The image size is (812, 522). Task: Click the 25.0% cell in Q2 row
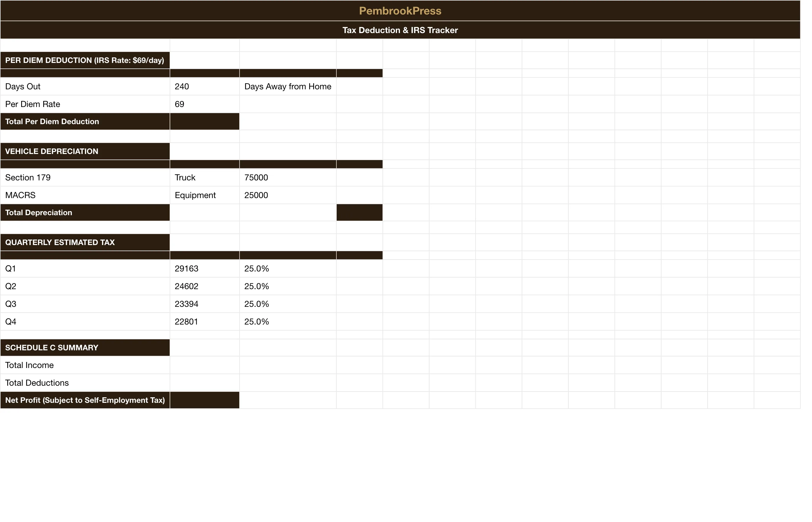point(288,286)
